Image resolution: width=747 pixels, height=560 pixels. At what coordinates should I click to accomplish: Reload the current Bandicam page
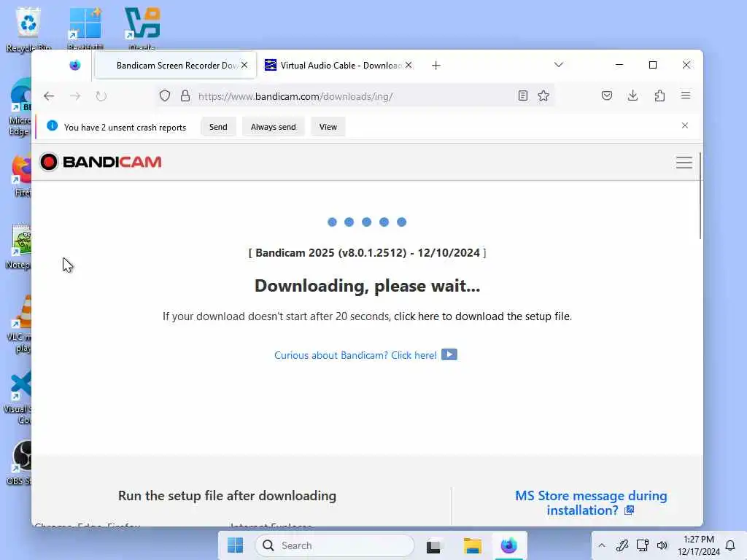101,96
